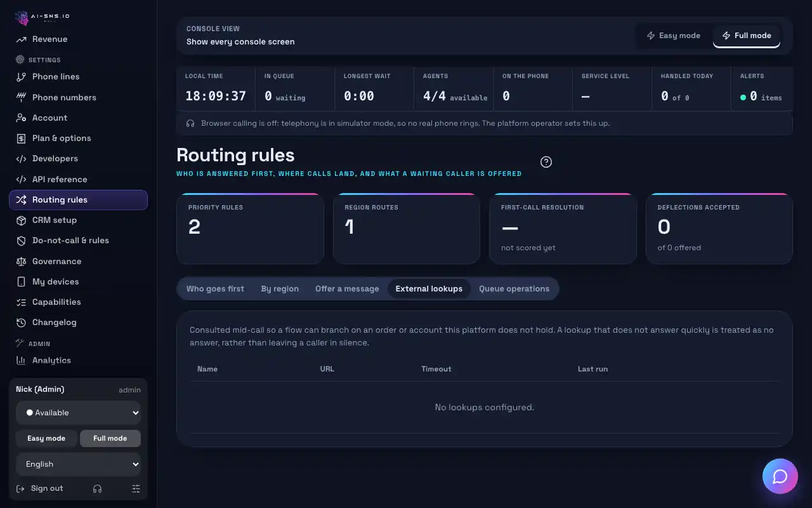The height and width of the screenshot is (508, 812).
Task: Expand the Available status dropdown
Action: pyautogui.click(x=79, y=413)
